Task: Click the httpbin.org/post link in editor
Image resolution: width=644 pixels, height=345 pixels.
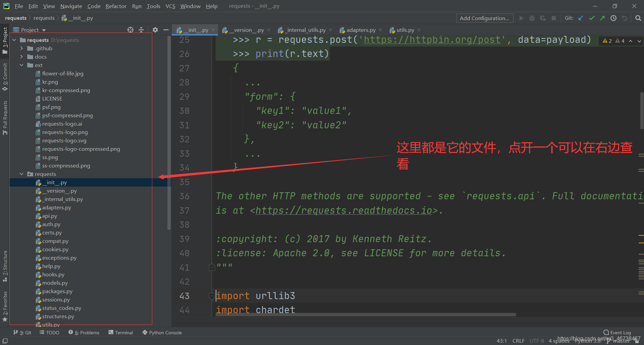Action: click(x=432, y=40)
